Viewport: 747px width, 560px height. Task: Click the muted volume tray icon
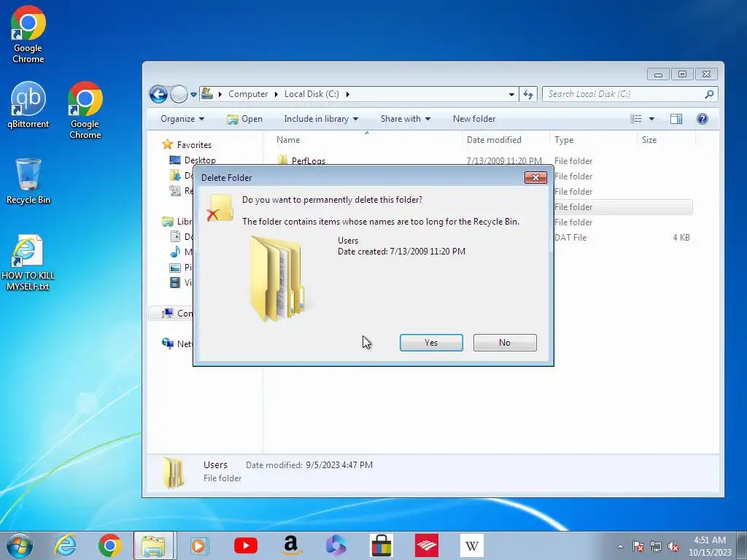[x=673, y=547]
